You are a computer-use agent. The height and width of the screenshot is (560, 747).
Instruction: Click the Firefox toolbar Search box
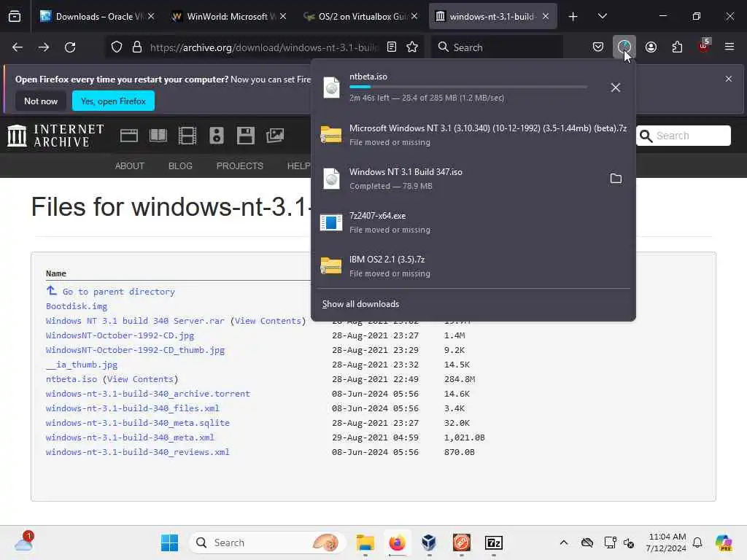click(x=497, y=47)
